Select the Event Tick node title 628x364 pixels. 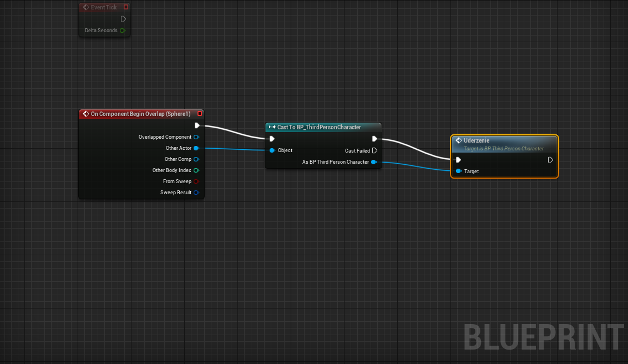coord(104,7)
